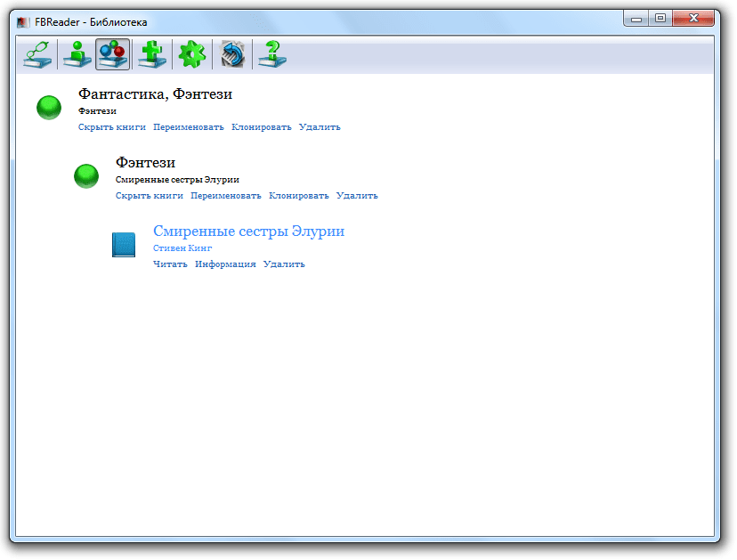
Task: Select the Фантастика, Фэнтези heading
Action: [x=155, y=94]
